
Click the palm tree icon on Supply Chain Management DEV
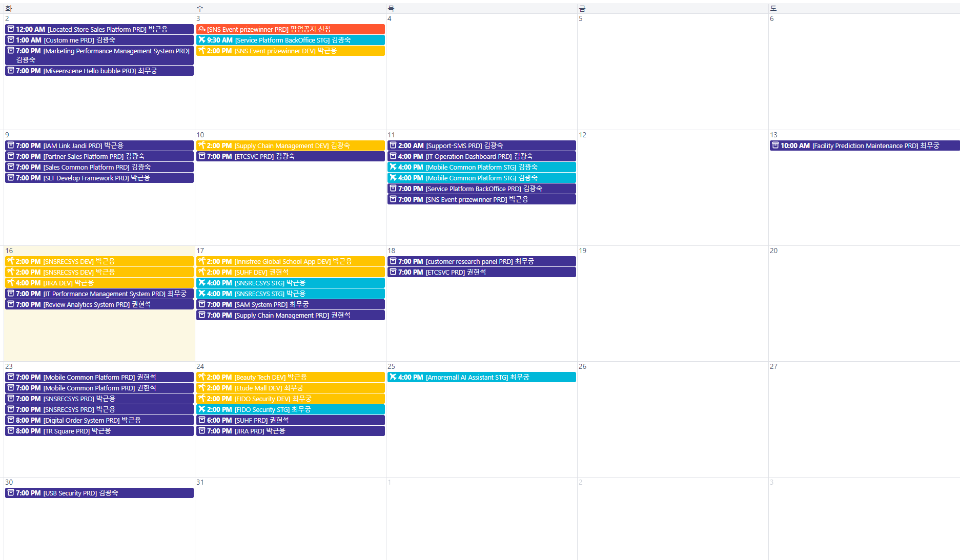coord(202,146)
